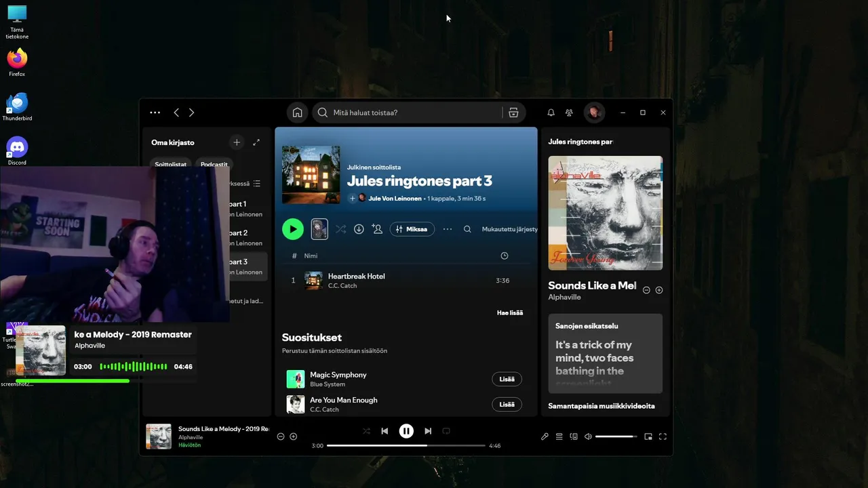Open Discord desktop shortcut

coord(17,150)
